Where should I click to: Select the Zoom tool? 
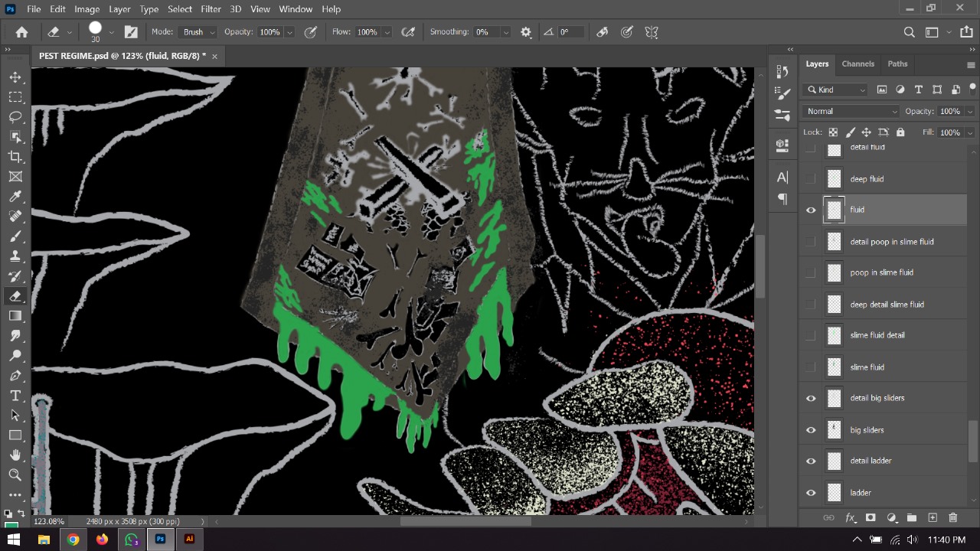[15, 475]
